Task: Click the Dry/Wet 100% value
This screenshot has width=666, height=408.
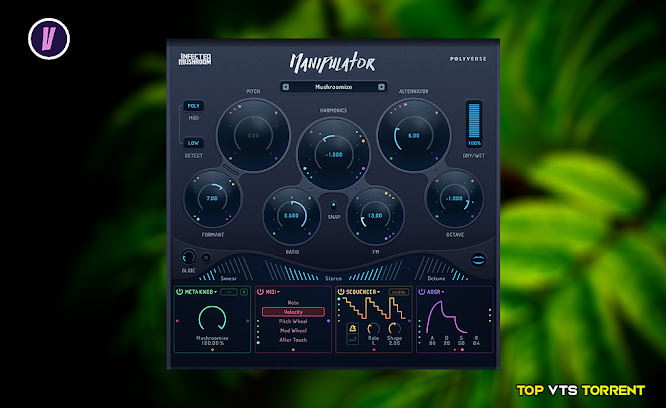Action: tap(474, 143)
